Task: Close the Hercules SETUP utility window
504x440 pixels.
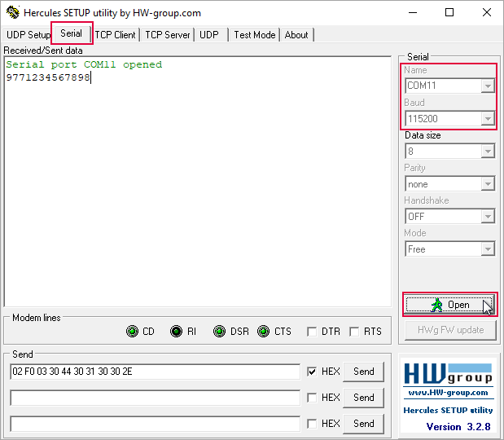Action: click(487, 12)
